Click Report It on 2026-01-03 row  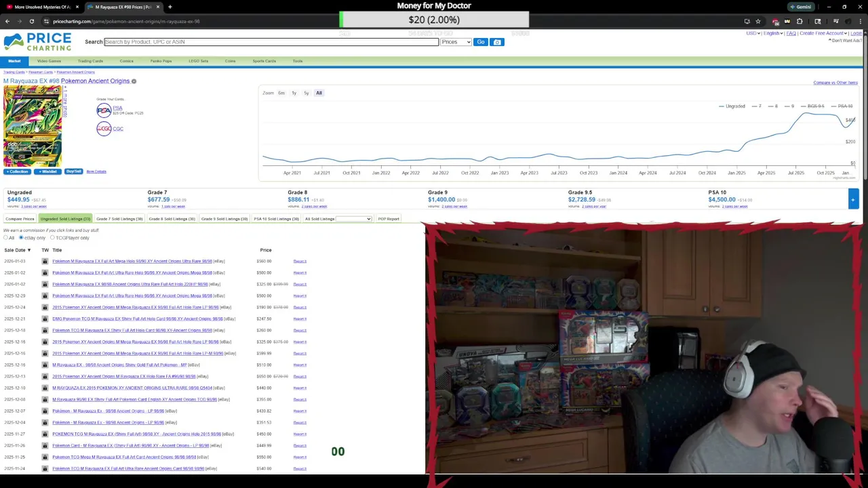pos(300,262)
